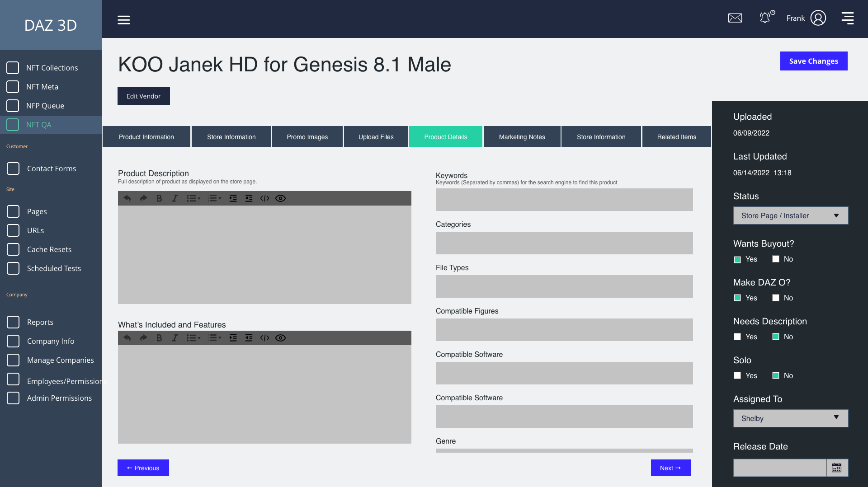This screenshot has width=868, height=487.
Task: View source code in What's Included editor
Action: coord(264,338)
